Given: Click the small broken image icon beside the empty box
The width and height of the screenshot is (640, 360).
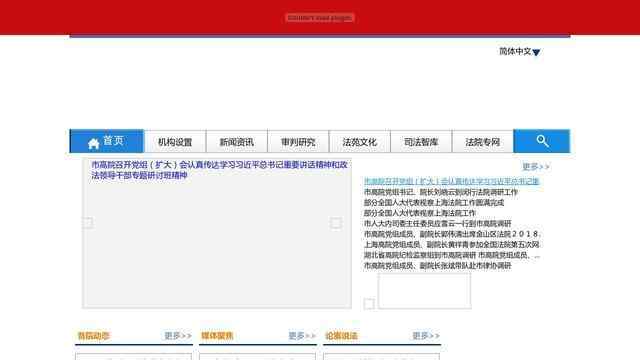Looking at the screenshot, I should tap(369, 304).
